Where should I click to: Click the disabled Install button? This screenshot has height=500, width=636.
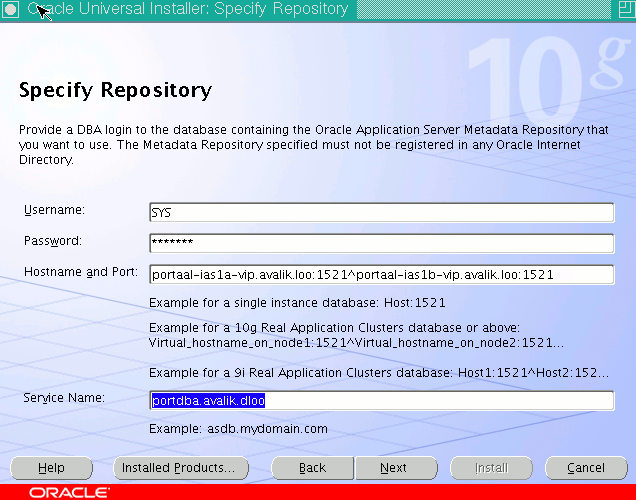coord(491,468)
